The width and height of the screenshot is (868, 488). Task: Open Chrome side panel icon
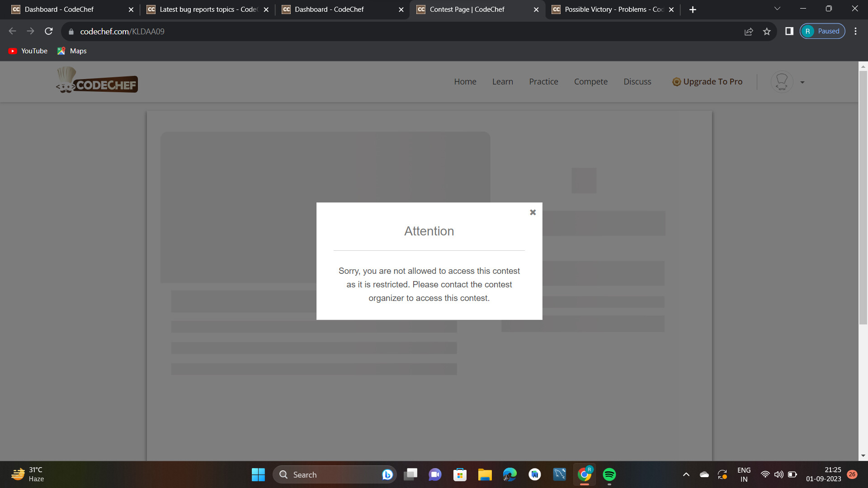coord(789,31)
